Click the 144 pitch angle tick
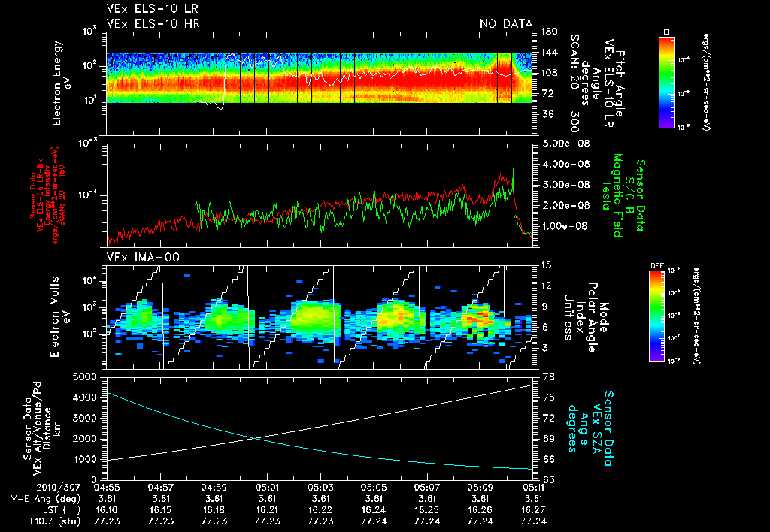The image size is (770, 532). pos(549,52)
